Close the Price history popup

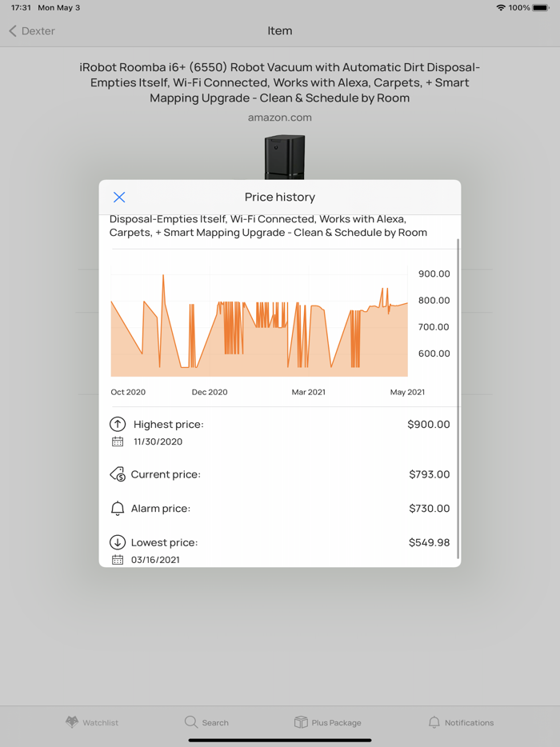[119, 197]
